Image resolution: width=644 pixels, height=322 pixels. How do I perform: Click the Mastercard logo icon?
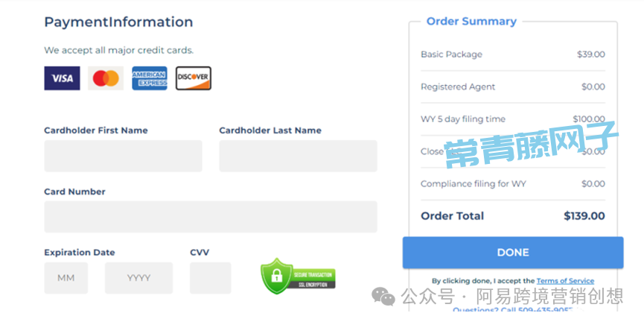tap(106, 78)
